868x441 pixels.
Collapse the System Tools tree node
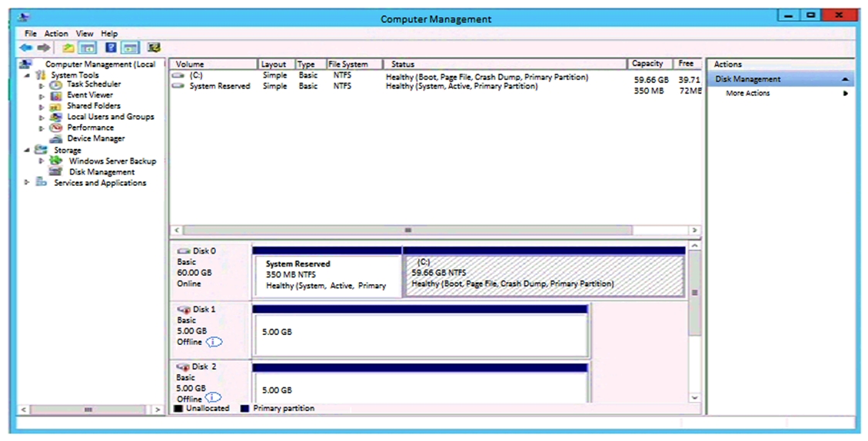coord(27,75)
